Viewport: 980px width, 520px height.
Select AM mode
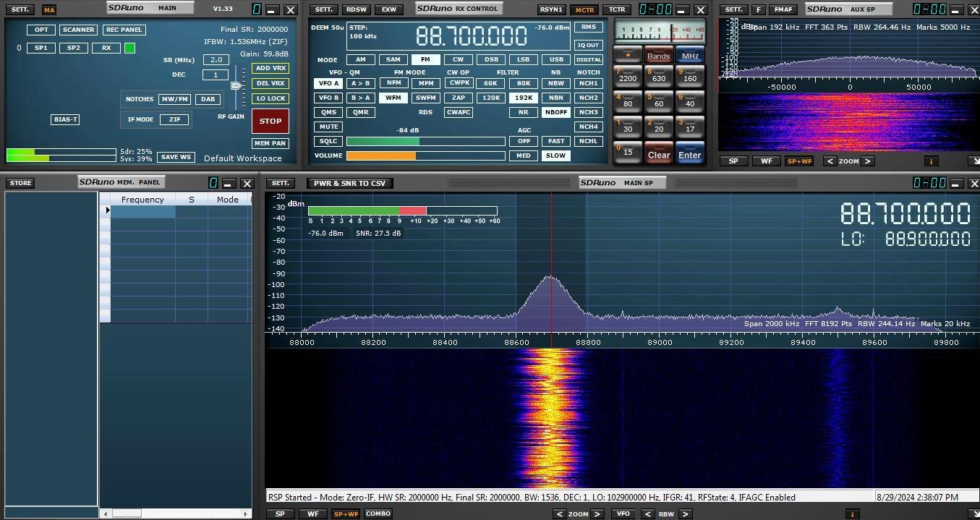pos(360,60)
